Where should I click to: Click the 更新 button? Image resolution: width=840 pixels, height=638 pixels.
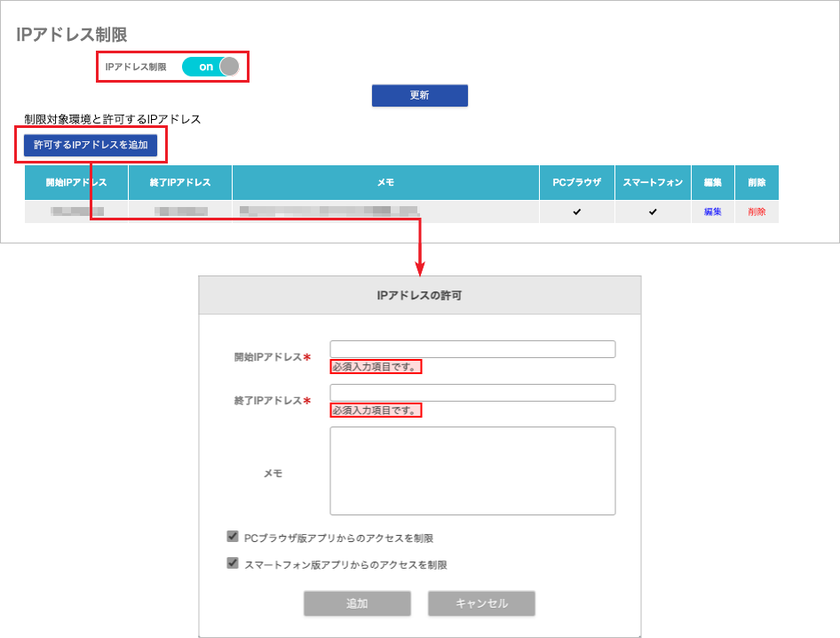(419, 95)
